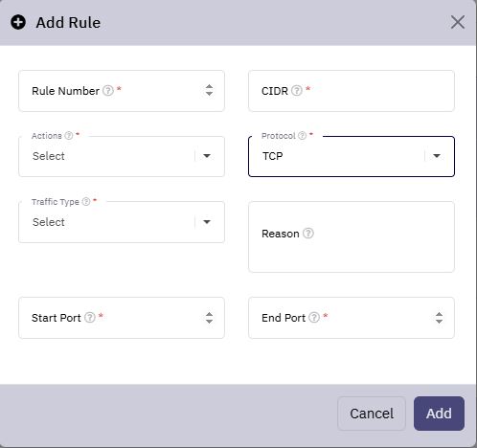Open the Traffic Type dropdown
Image resolution: width=477 pixels, height=448 pixels.
click(122, 222)
